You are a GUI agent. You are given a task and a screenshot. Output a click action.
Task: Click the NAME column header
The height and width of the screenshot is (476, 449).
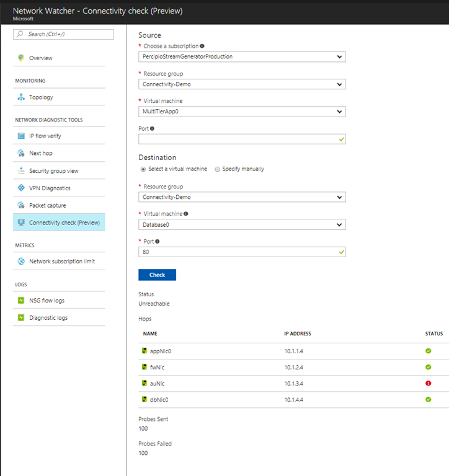[x=150, y=333]
